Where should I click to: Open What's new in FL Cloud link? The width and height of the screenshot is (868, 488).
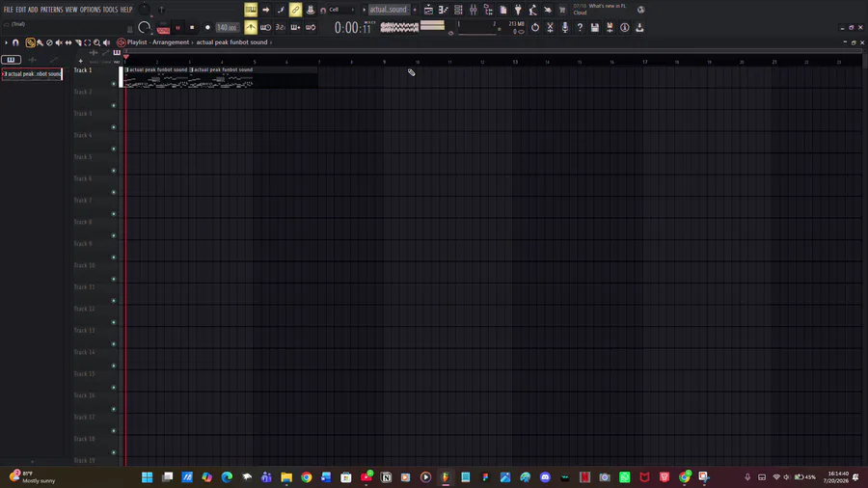coord(600,9)
